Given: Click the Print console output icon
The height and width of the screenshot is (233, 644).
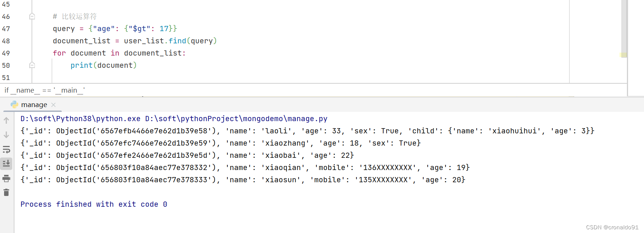Looking at the screenshot, I should (6, 179).
